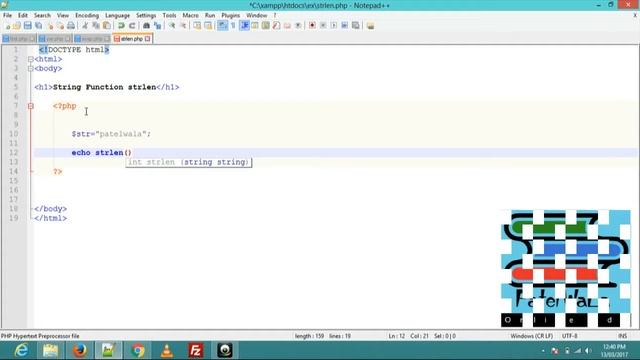Open the Document Map panel icon

[265, 26]
